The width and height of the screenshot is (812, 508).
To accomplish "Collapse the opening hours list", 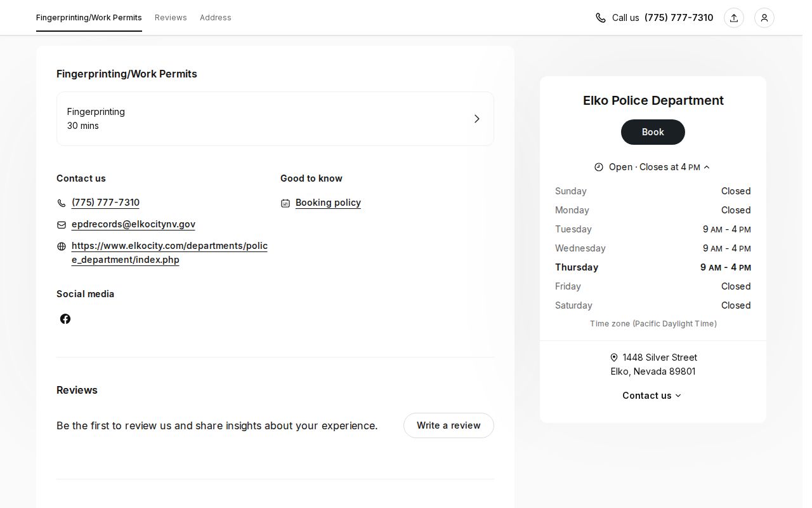I will coord(707,167).
